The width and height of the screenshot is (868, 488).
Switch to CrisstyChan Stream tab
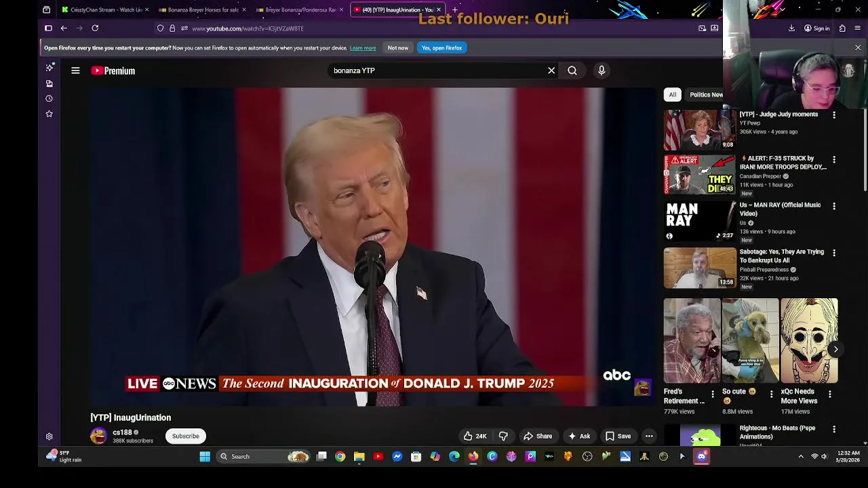[x=104, y=10]
